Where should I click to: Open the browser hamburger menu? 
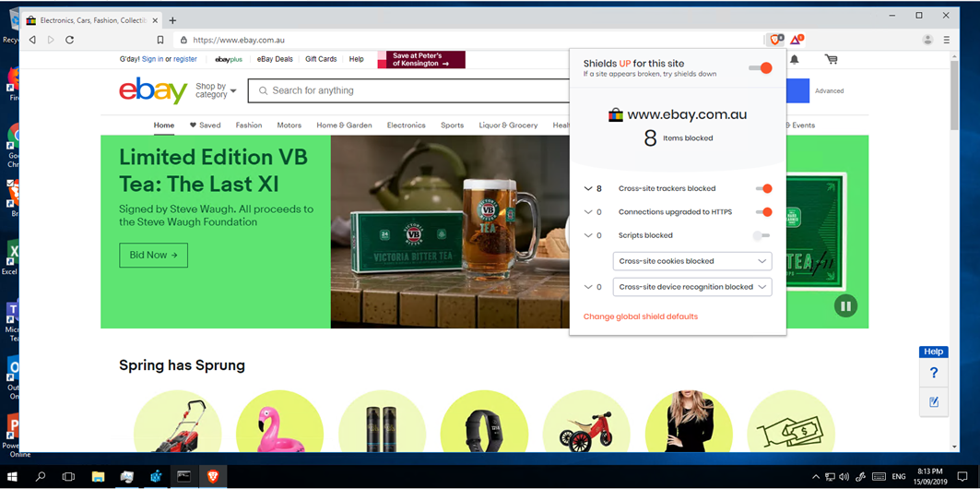coord(946,40)
